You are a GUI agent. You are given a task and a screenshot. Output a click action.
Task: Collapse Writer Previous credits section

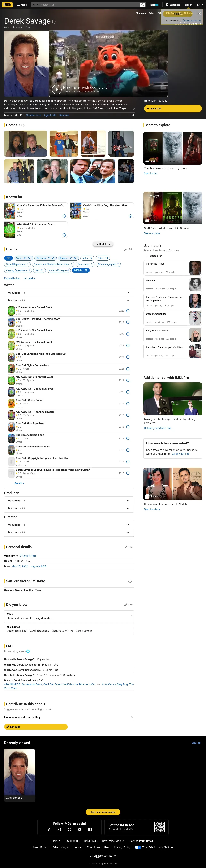click(x=69, y=300)
